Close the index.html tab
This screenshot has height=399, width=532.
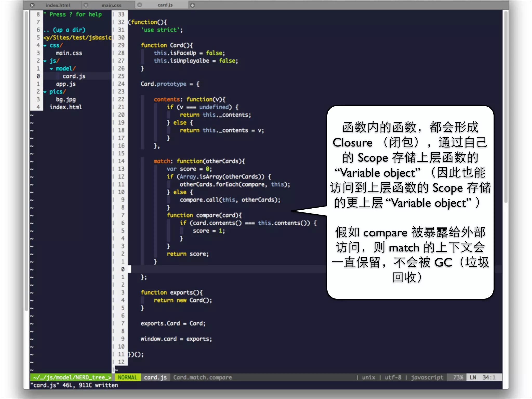(x=32, y=5)
